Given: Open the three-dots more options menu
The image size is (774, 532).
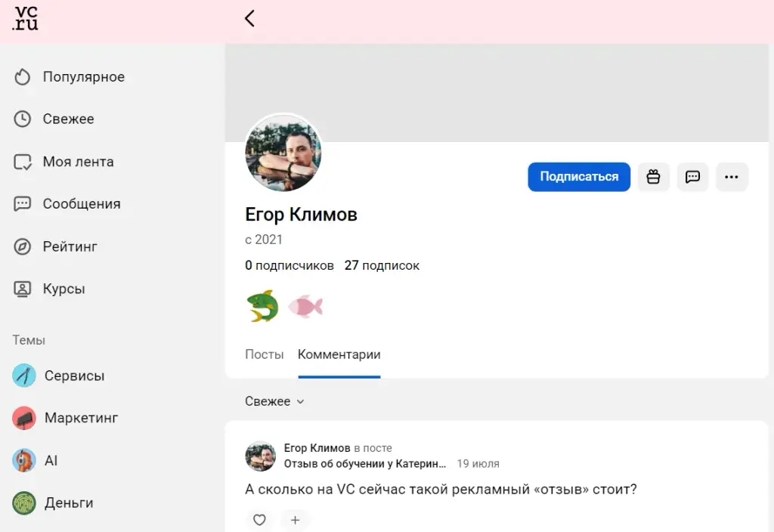Looking at the screenshot, I should point(732,177).
